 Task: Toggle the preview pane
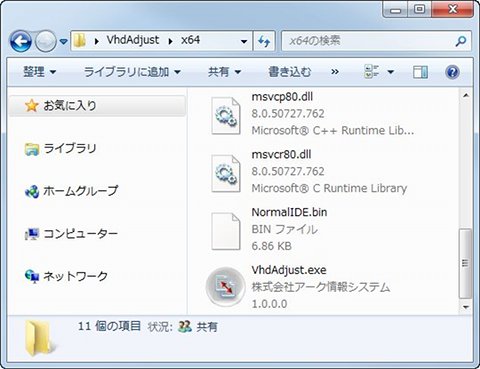coord(420,72)
